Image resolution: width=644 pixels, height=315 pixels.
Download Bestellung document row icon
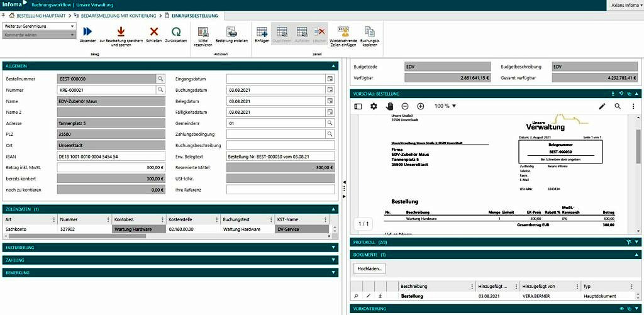point(380,296)
